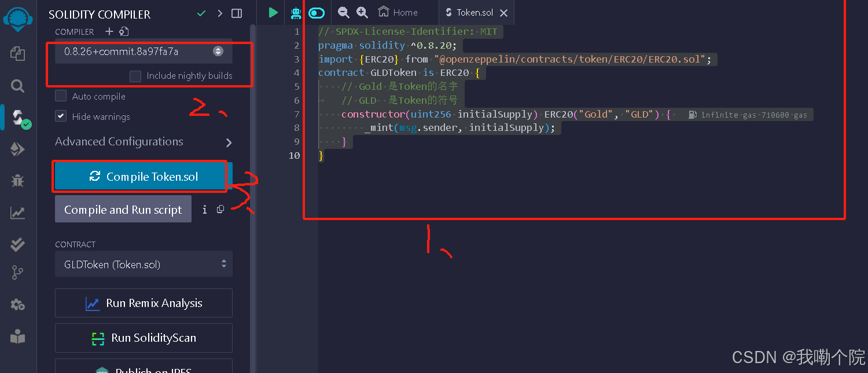Switch to the Home tab
Viewport: 868px width, 373px height.
tap(398, 12)
